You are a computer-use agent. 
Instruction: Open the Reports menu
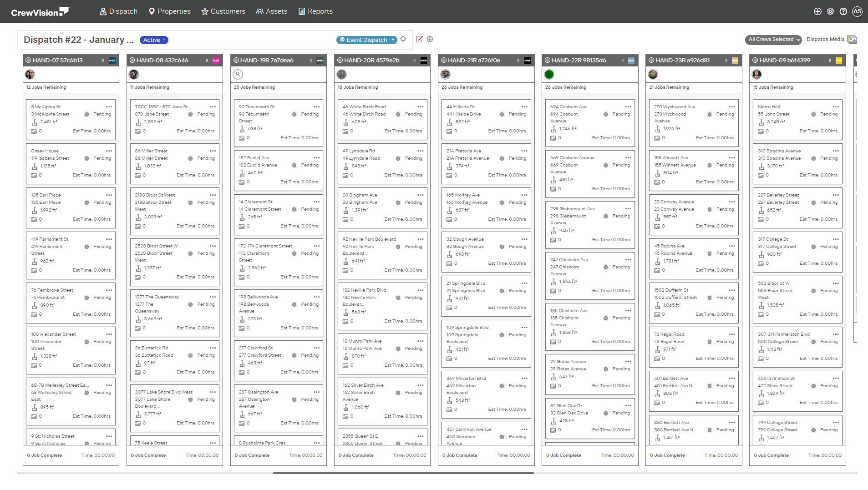[315, 11]
